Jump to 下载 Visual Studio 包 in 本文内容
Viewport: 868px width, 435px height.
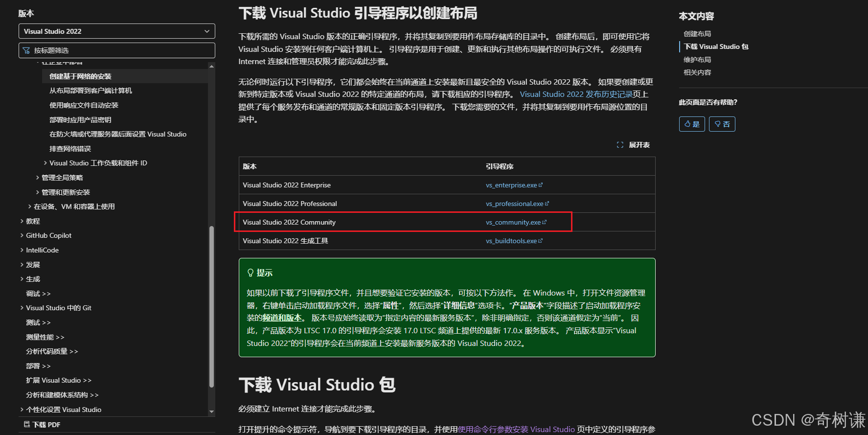point(716,46)
